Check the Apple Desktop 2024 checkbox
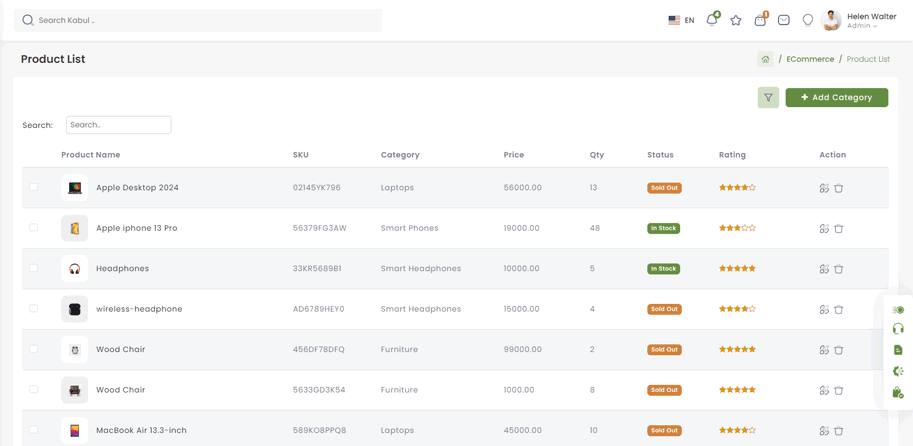The height and width of the screenshot is (446, 913). [33, 187]
